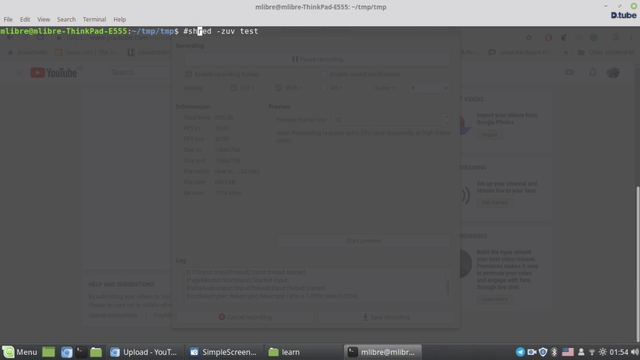The width and height of the screenshot is (640, 360).
Task: Click the terminal's vertical scrollbar
Action: click(638, 263)
